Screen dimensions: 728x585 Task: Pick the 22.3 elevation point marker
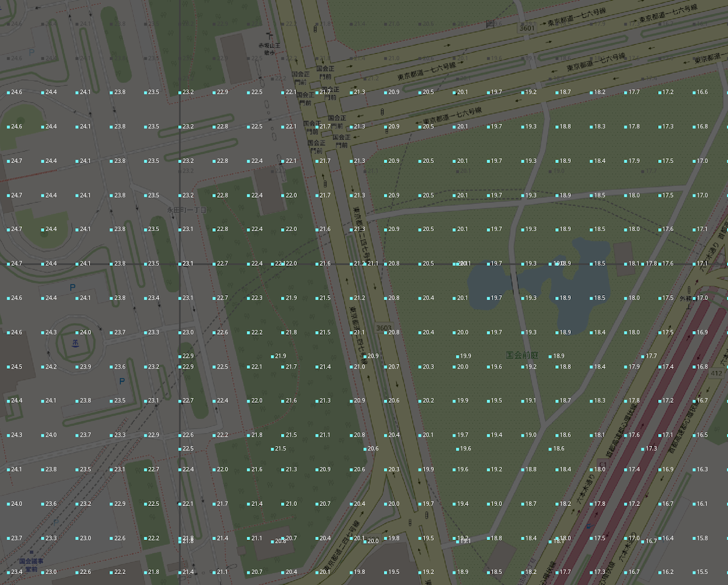tap(249, 298)
